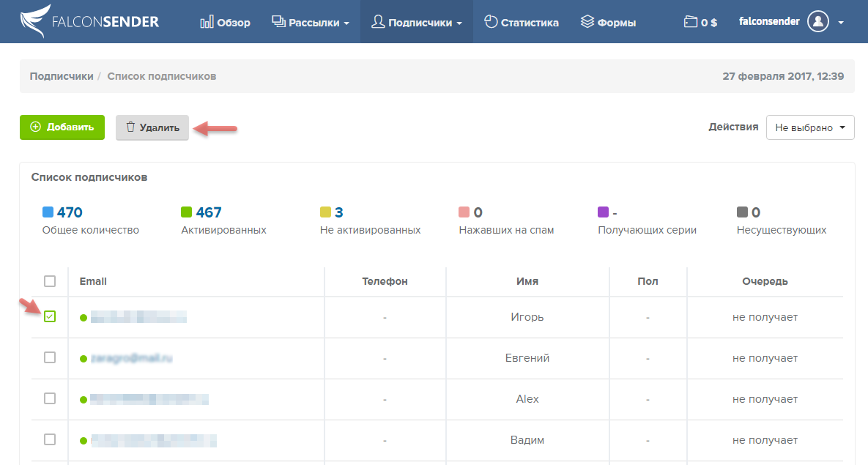
Task: Click the Пол column header
Action: pos(648,281)
